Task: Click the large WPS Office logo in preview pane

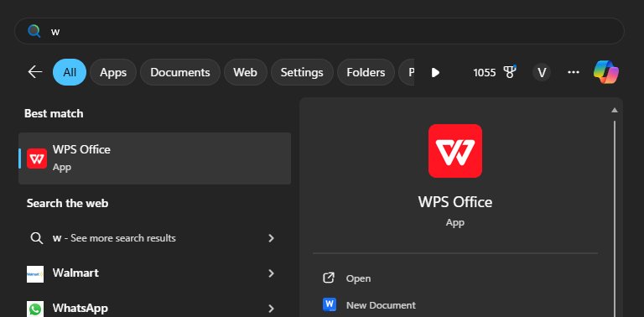Action: click(455, 151)
